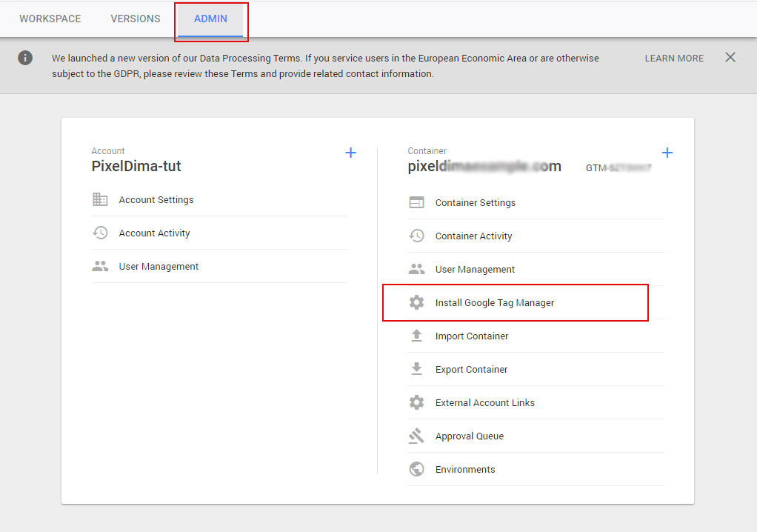Open Export Container
The height and width of the screenshot is (532, 757).
(x=471, y=369)
